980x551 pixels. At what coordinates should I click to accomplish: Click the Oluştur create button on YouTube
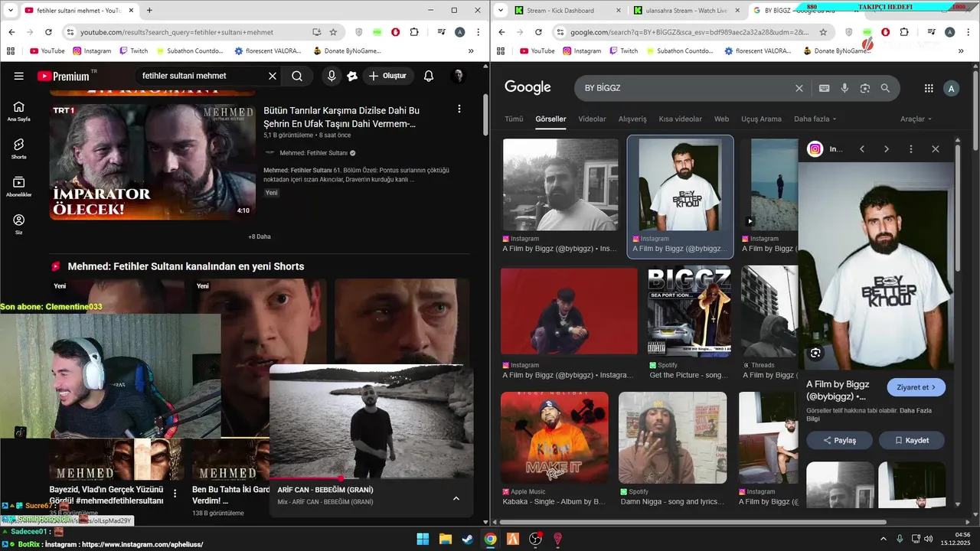388,76
